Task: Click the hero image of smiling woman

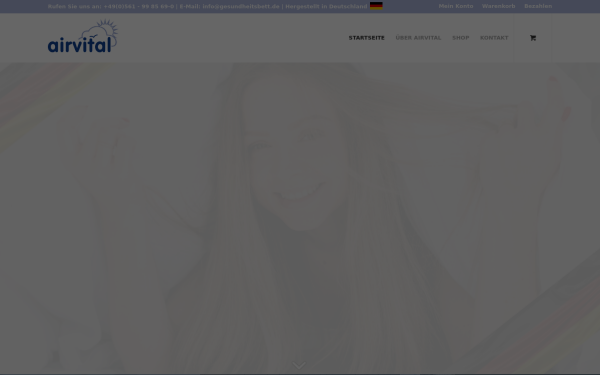Action: click(x=300, y=218)
